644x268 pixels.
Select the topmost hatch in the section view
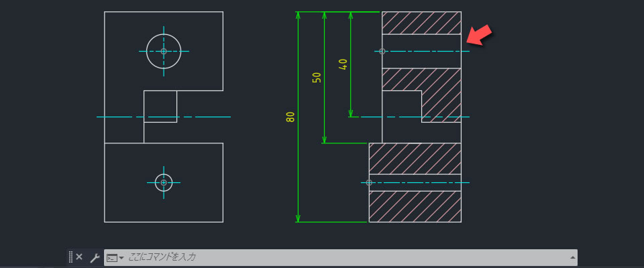coord(421,23)
